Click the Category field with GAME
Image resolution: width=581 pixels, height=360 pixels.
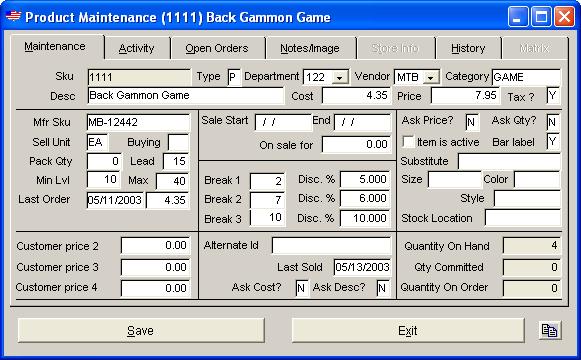click(526, 77)
